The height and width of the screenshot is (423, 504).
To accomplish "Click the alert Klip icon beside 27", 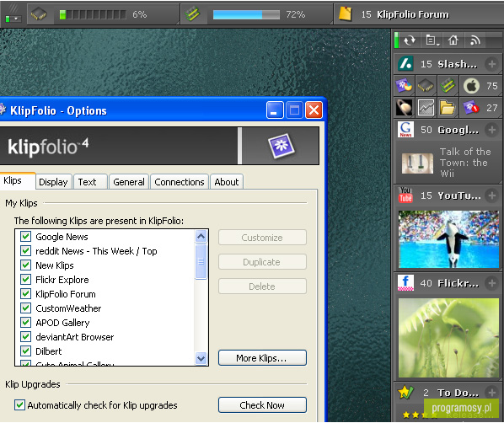I will coord(470,108).
